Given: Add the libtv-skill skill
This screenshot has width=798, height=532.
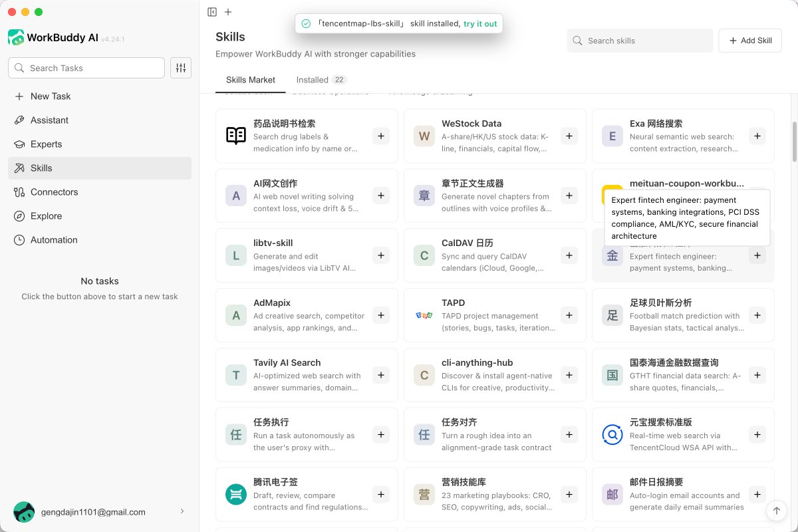Looking at the screenshot, I should click(x=381, y=255).
